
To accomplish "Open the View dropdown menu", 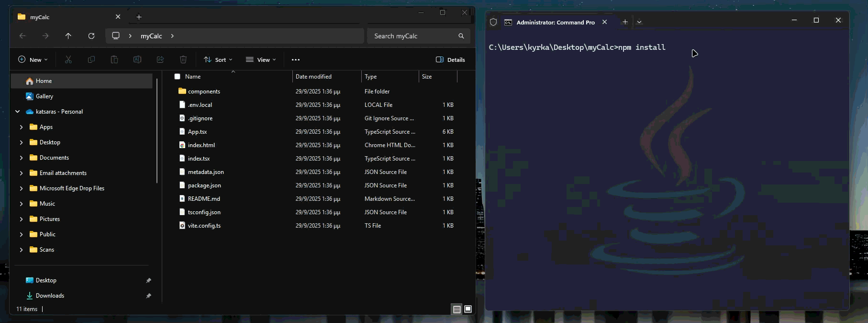I will pos(261,60).
